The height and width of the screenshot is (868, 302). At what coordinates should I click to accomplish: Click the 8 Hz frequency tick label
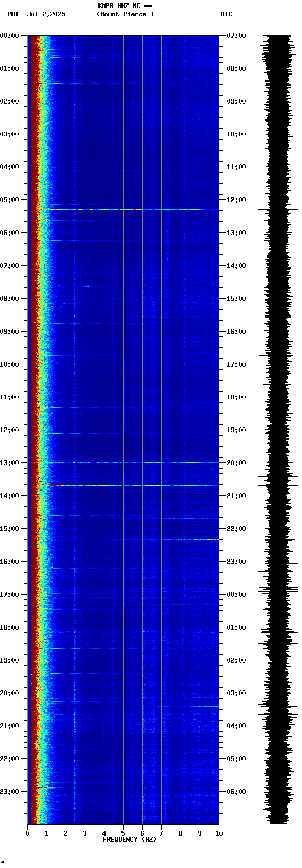[181, 833]
